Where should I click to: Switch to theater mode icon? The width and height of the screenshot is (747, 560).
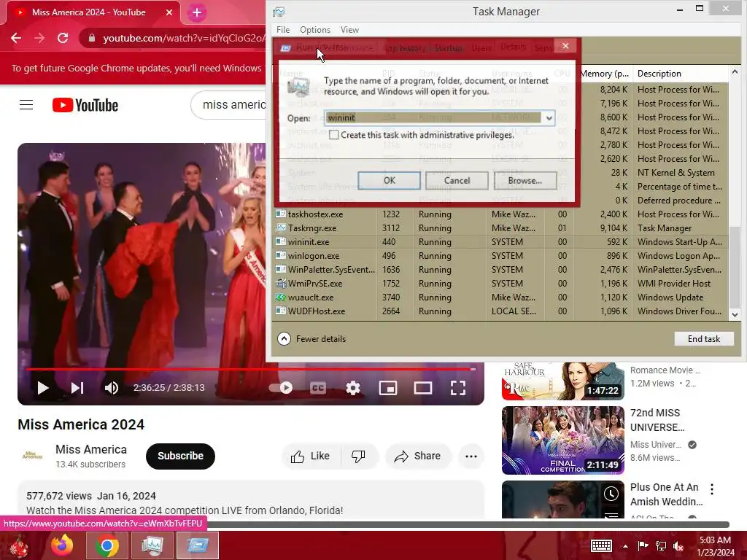coord(422,388)
